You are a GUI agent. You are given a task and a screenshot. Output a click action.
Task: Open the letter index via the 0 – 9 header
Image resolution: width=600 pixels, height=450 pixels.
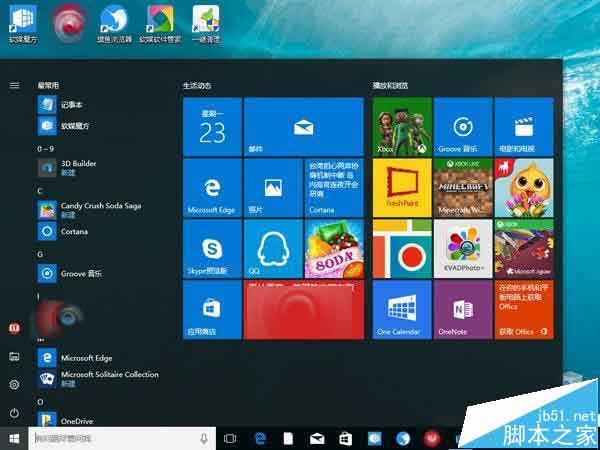pos(46,149)
